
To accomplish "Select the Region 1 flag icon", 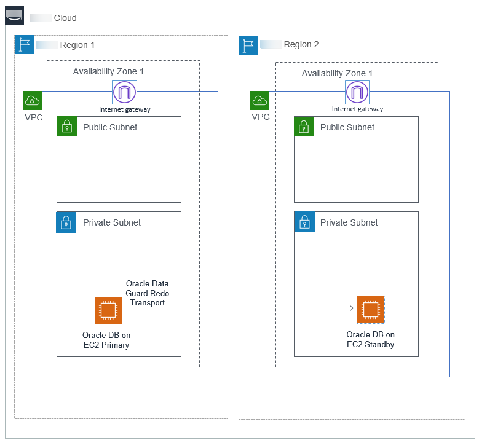I will click(23, 45).
